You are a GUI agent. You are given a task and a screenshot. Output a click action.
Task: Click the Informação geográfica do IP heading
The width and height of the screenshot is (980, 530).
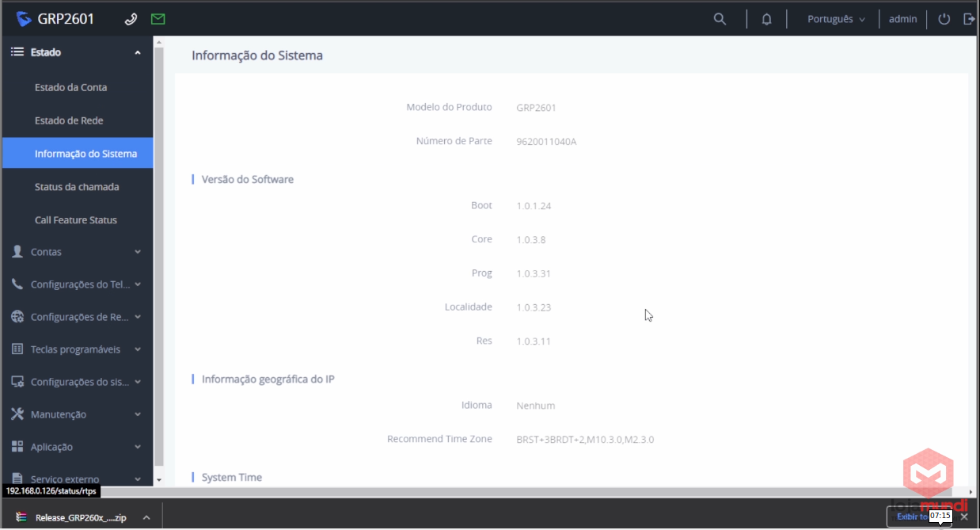(268, 379)
